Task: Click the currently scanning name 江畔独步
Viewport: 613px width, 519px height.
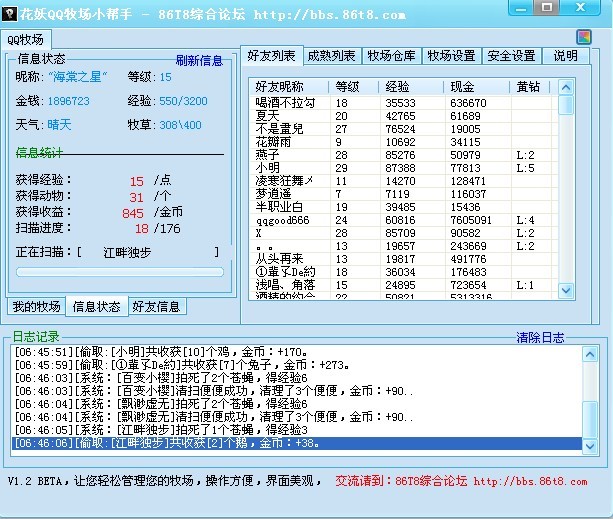Action: click(127, 252)
